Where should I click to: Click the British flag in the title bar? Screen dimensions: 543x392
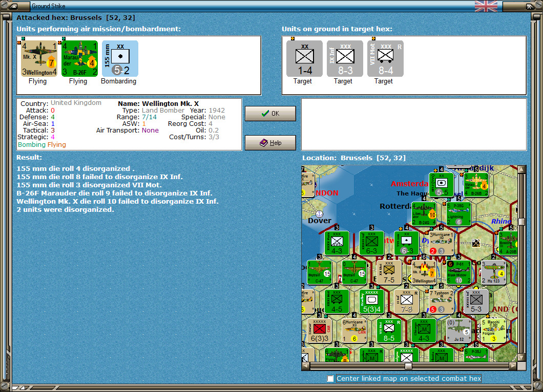486,6
